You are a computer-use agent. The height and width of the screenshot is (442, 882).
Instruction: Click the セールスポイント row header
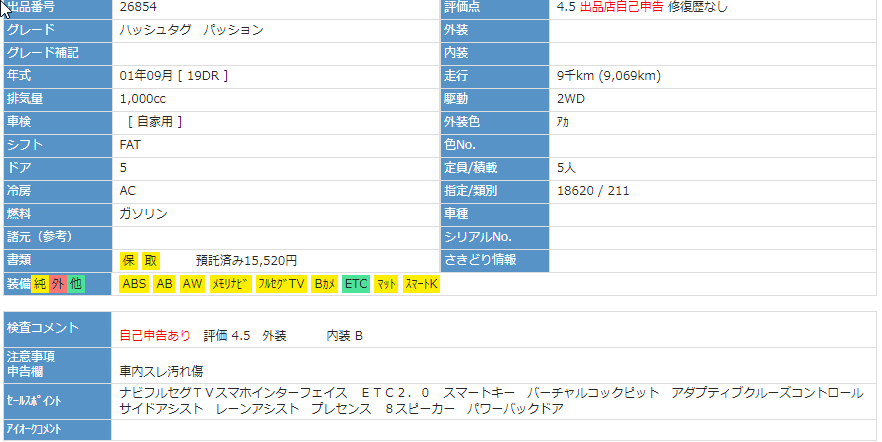pos(34,401)
